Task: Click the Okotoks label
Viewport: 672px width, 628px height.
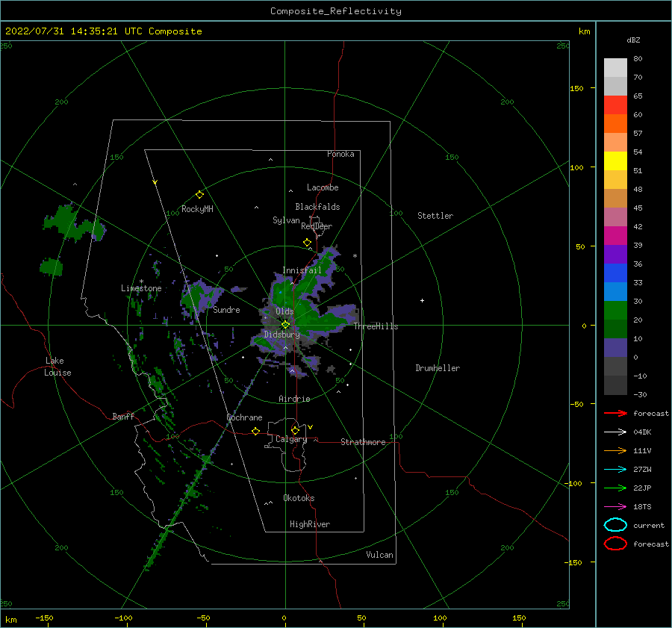Action: [x=299, y=498]
